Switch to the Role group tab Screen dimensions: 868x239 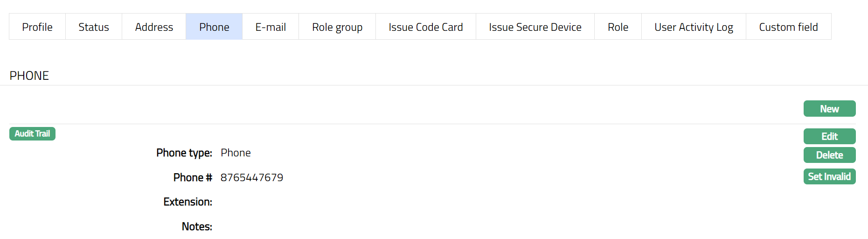(x=337, y=27)
